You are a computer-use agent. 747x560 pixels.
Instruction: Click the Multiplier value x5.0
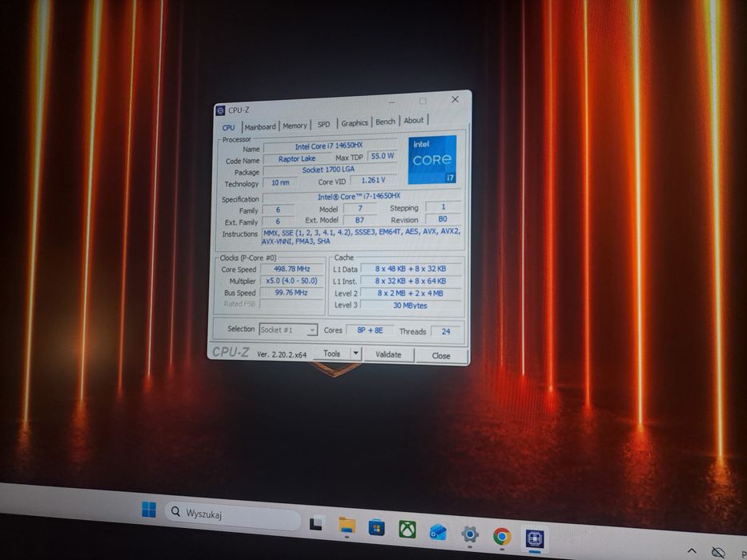click(x=291, y=281)
